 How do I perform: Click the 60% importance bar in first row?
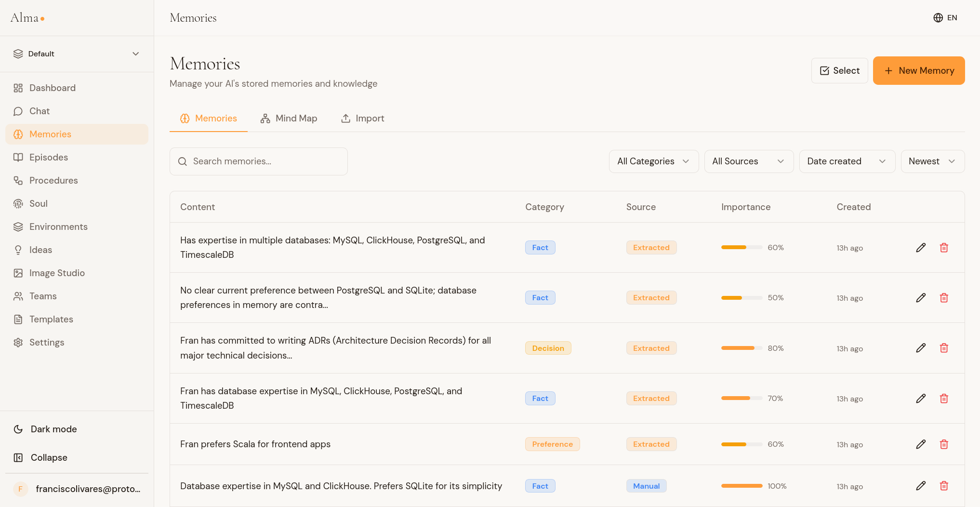coord(742,248)
